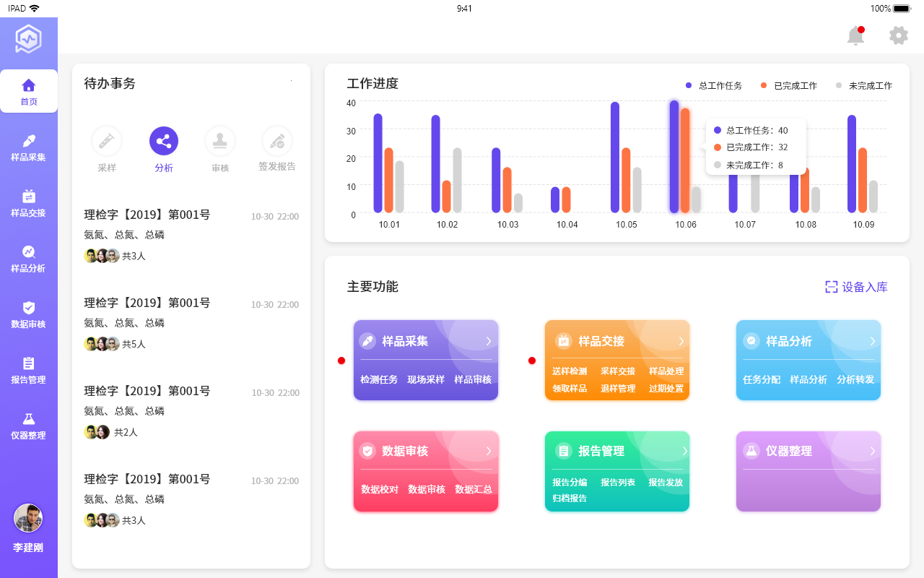Toggle 总工作任务 legend series
The height and width of the screenshot is (578, 924).
[x=714, y=85]
